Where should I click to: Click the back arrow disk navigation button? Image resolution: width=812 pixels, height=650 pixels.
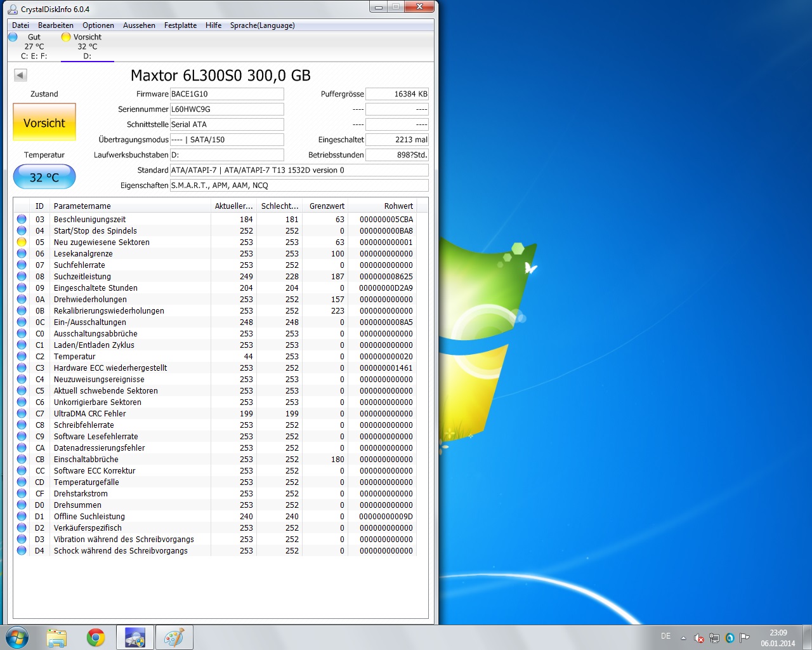20,76
